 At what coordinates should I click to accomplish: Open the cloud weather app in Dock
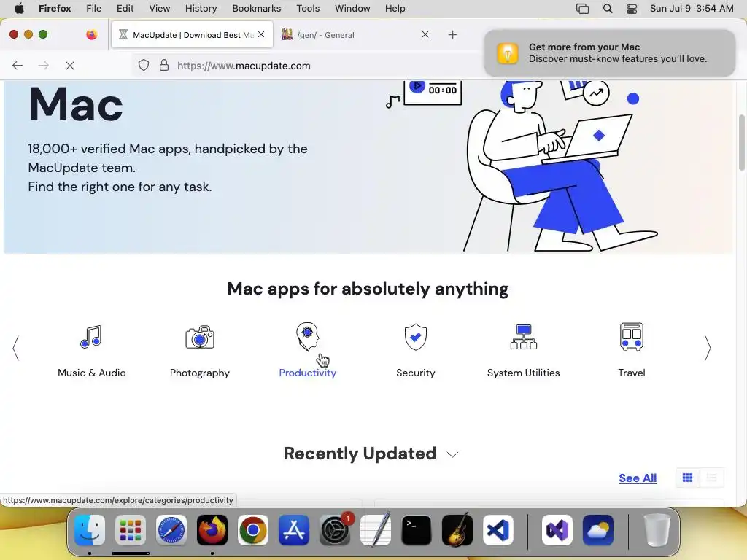click(598, 530)
